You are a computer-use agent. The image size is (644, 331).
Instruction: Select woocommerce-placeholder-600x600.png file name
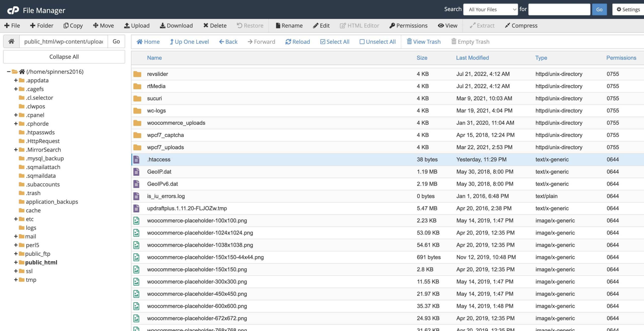click(197, 306)
